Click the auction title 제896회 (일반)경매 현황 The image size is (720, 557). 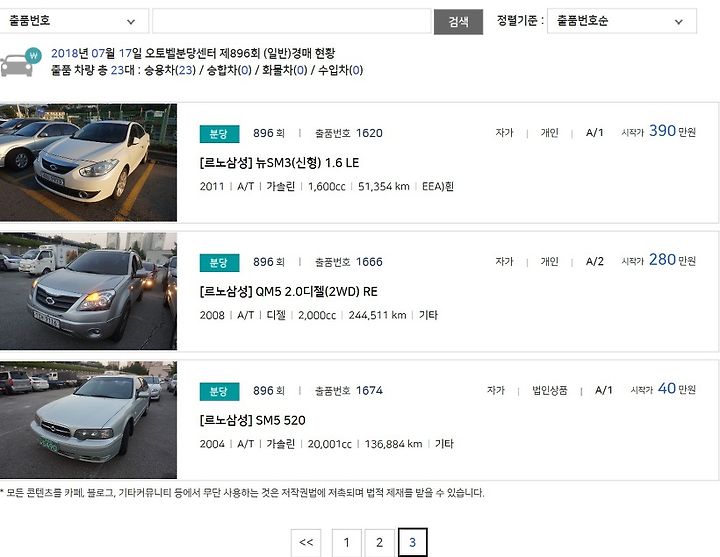coord(277,53)
